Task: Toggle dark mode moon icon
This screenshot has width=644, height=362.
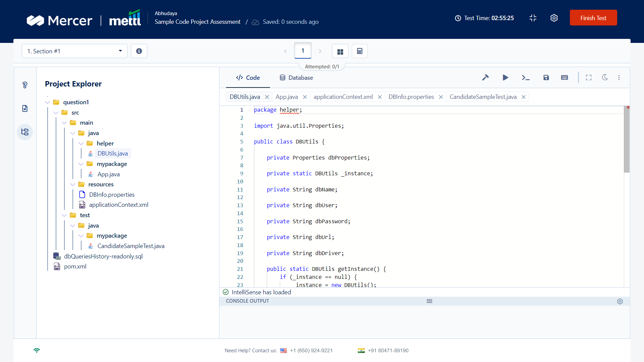Action: [605, 77]
